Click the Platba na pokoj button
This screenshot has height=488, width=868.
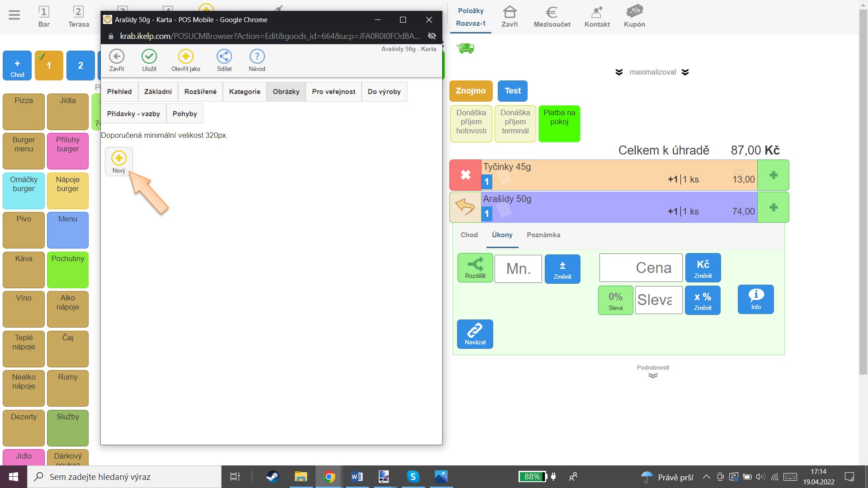point(559,123)
